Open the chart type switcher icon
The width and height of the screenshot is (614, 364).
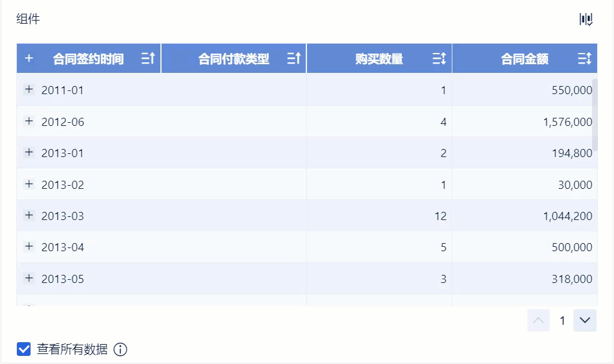(x=585, y=19)
